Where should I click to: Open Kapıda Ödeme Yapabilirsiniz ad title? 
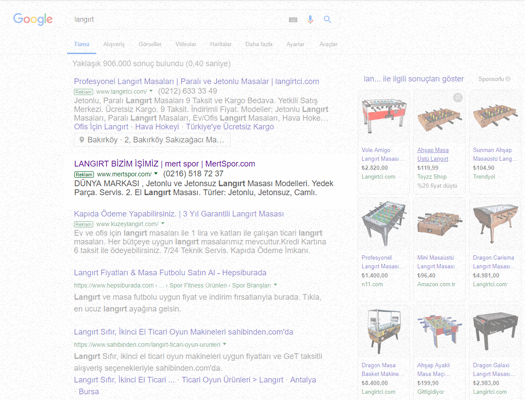(x=179, y=214)
